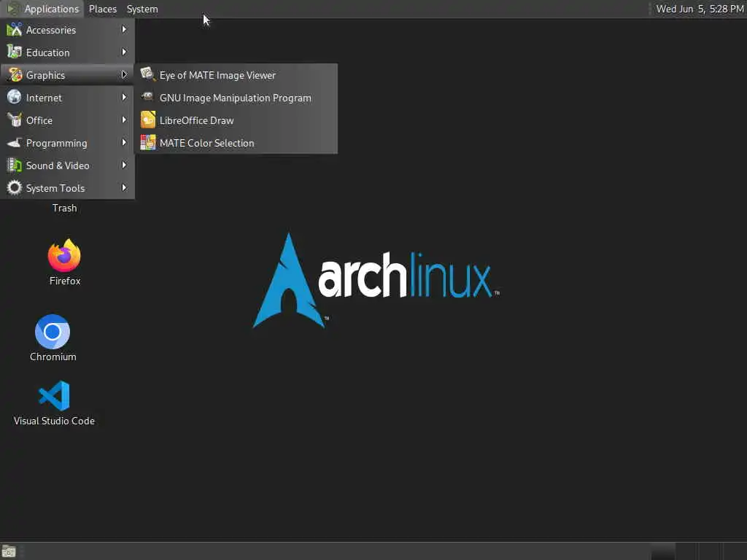
Task: Open the Places menu
Action: (x=102, y=9)
